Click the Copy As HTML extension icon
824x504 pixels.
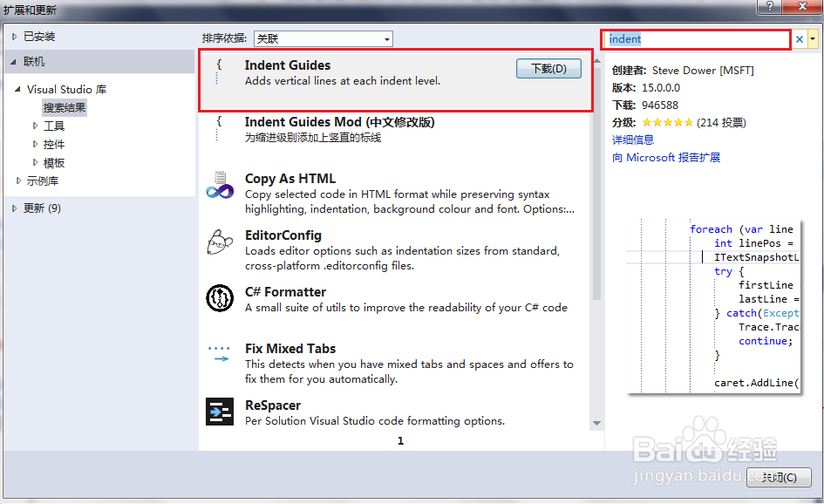coord(220,186)
